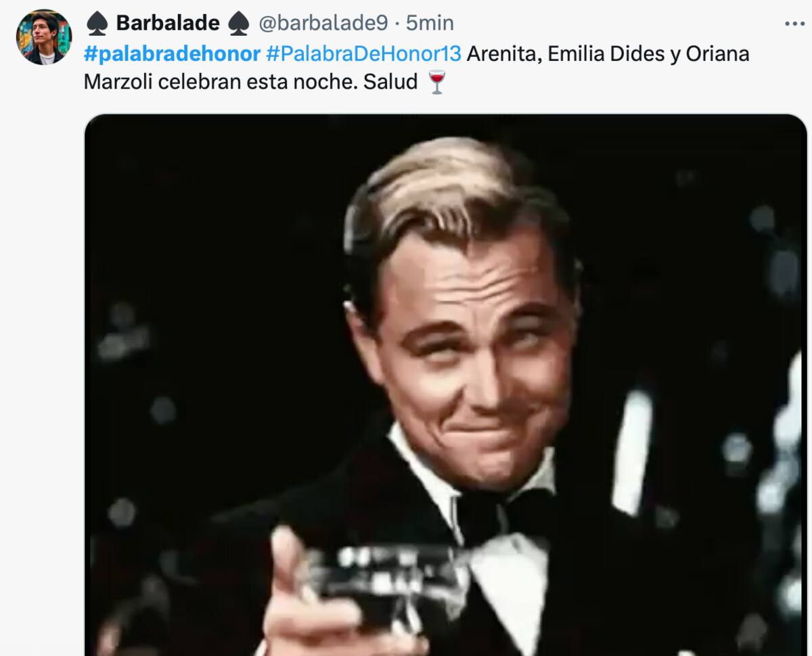Screen dimensions: 812x656
Task: Click the spade emoji after the name Barbalade
Action: point(238,24)
